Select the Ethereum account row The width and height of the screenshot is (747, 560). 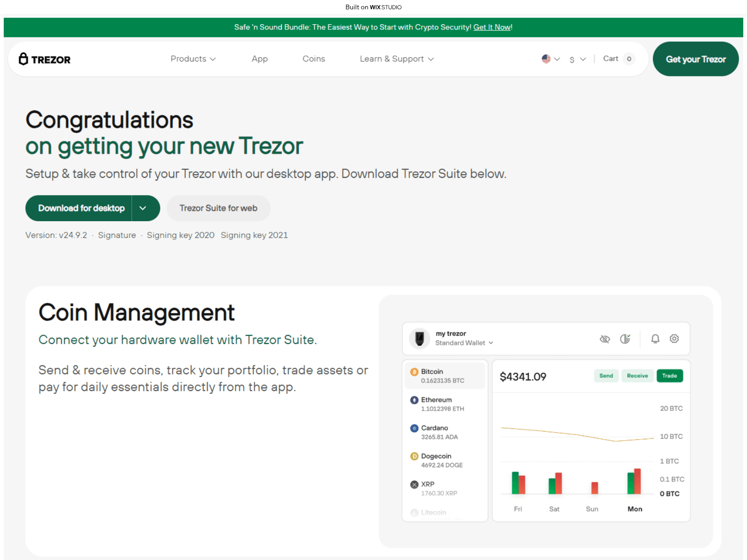[445, 404]
